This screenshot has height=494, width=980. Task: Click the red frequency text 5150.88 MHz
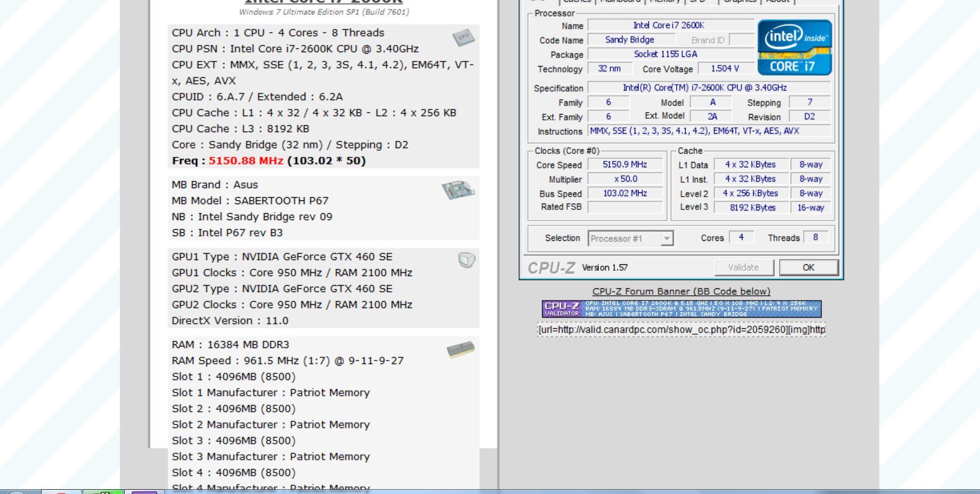click(246, 161)
